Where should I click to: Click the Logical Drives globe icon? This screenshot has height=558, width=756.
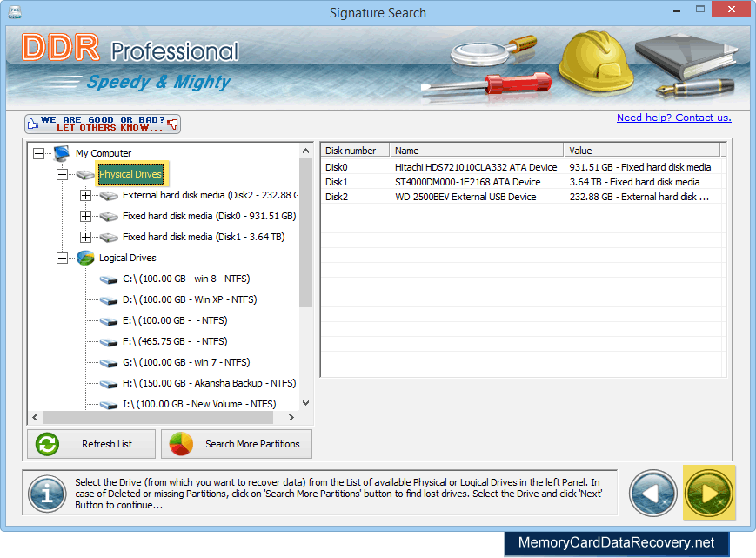pyautogui.click(x=85, y=258)
